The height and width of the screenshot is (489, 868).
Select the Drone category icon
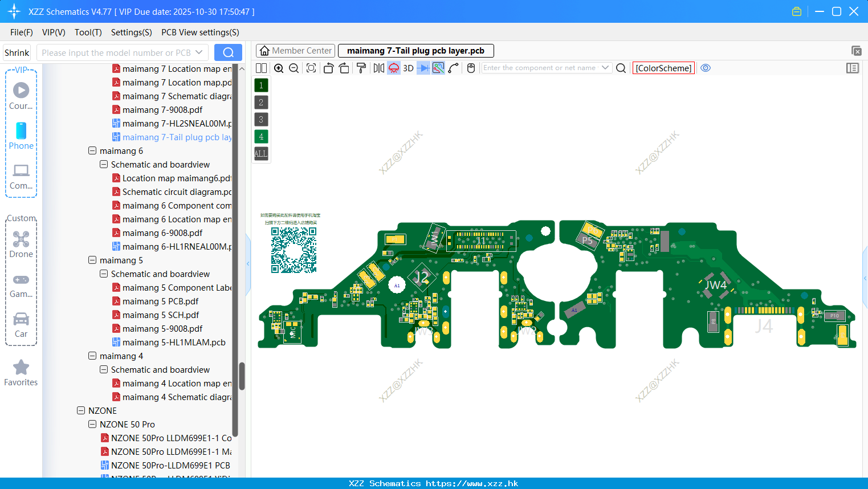21,244
